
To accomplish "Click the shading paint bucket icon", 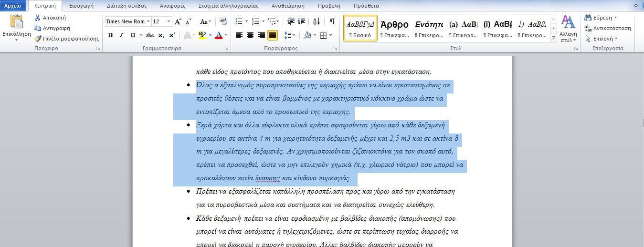I will click(307, 35).
